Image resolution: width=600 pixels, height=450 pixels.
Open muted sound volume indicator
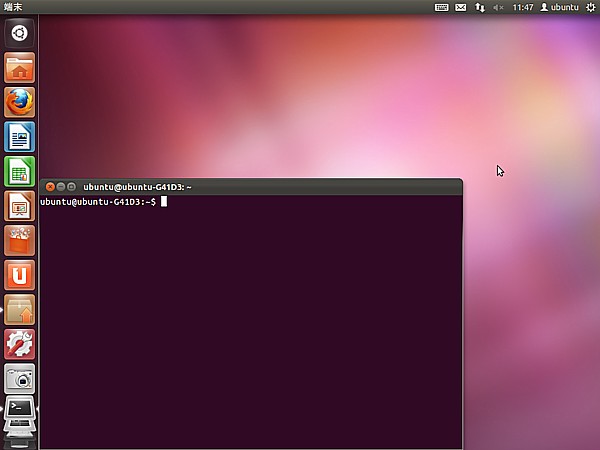[x=498, y=7]
